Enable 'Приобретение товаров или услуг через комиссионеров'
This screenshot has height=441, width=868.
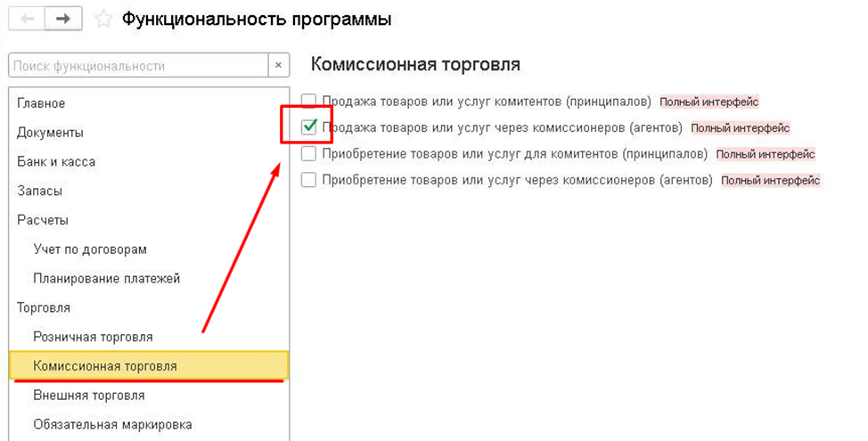[x=308, y=180]
